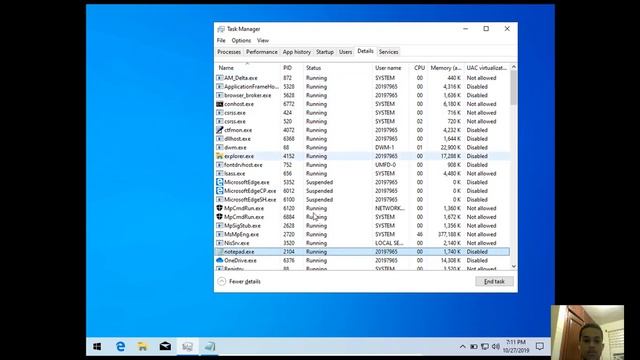Click the MicrosoftEdge.exe Edge icon
The height and width of the screenshot is (360, 640).
coord(220,182)
